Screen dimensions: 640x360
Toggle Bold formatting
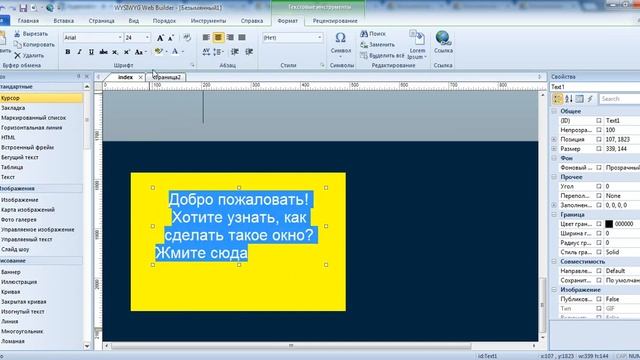click(68, 52)
